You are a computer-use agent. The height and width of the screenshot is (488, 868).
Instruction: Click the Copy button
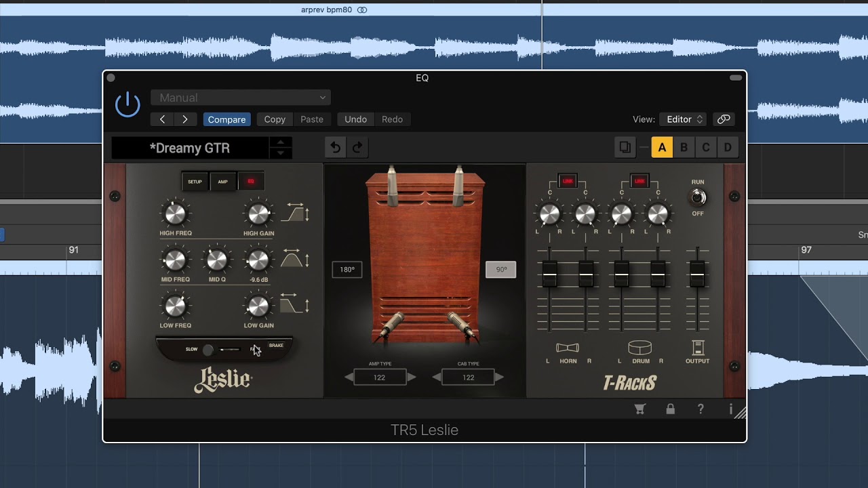pos(275,119)
